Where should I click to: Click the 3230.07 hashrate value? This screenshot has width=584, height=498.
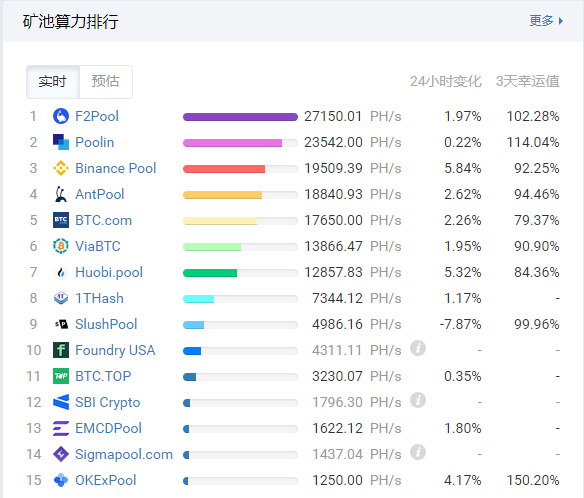337,376
